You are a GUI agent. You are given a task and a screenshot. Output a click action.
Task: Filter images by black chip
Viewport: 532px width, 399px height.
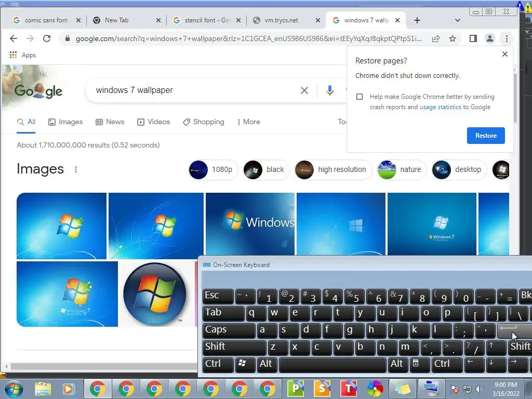pos(266,170)
